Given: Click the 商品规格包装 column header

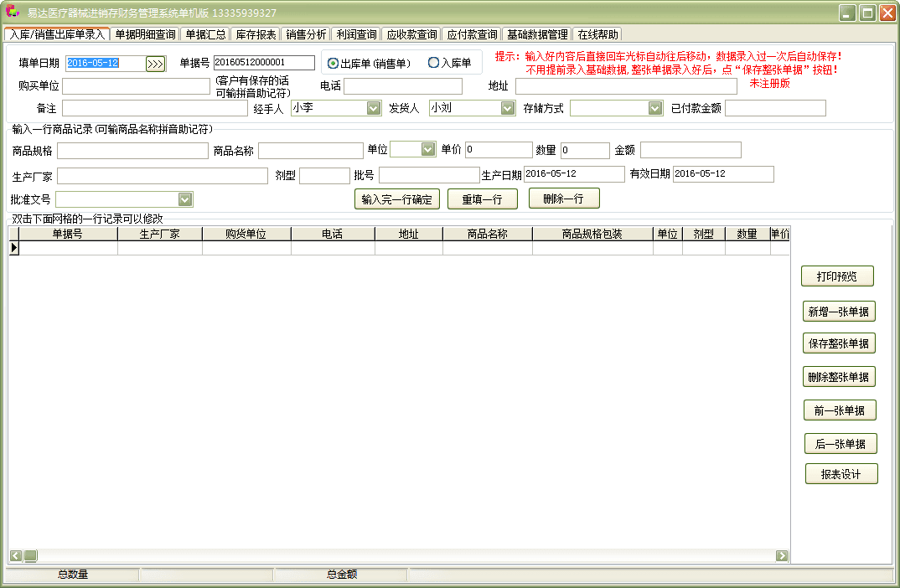Looking at the screenshot, I should [592, 234].
